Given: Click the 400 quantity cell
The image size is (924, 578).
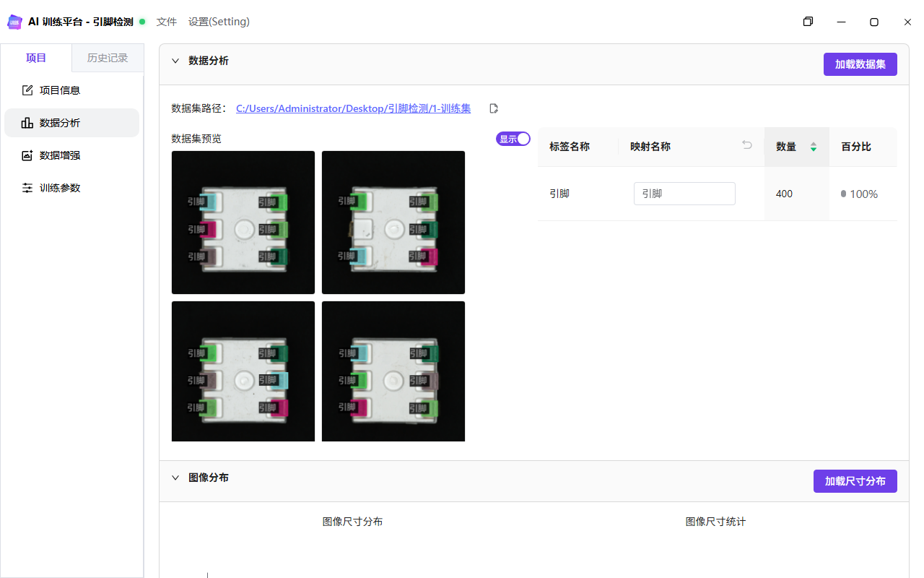Looking at the screenshot, I should 784,194.
